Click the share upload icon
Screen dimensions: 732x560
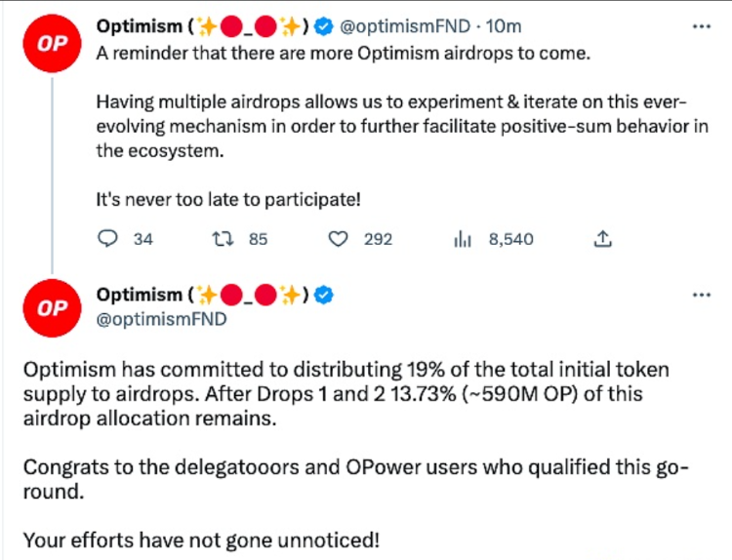[603, 239]
